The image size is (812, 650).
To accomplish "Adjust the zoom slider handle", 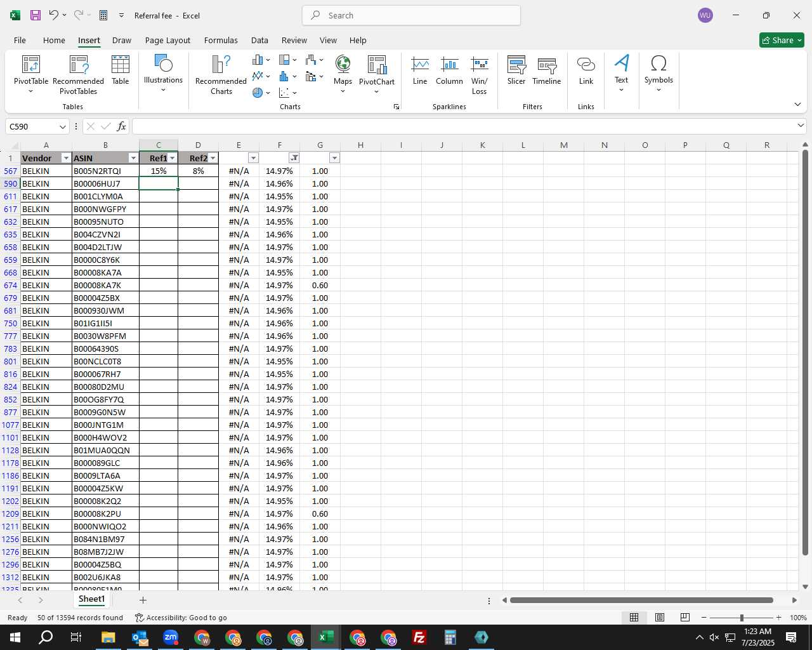I will [x=742, y=618].
